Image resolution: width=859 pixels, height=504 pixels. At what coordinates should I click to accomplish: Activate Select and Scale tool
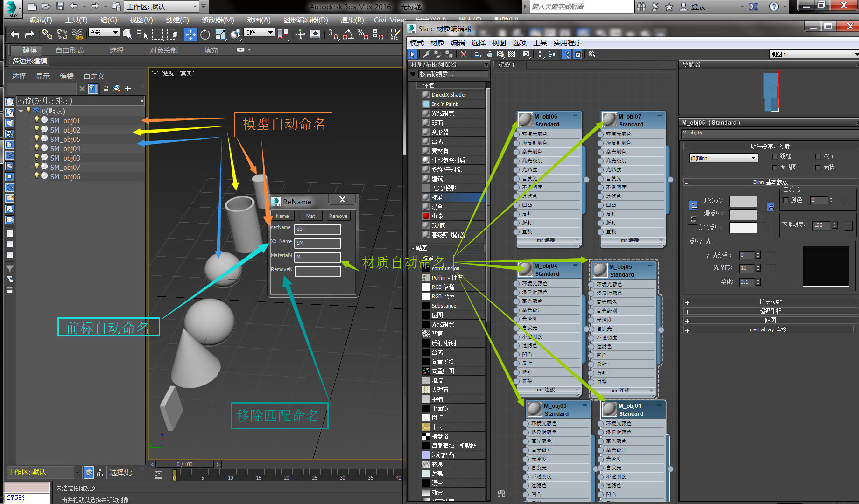pyautogui.click(x=220, y=34)
